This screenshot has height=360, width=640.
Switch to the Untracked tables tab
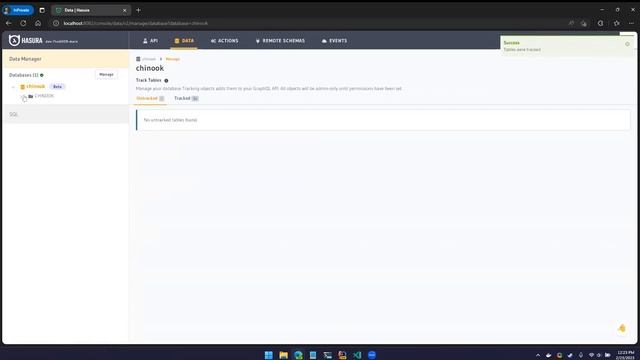pyautogui.click(x=150, y=98)
